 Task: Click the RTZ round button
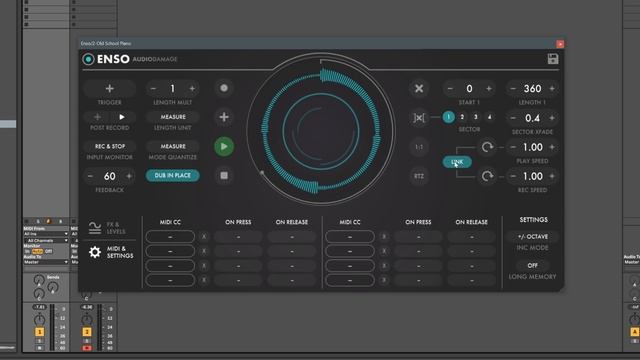[x=419, y=176]
